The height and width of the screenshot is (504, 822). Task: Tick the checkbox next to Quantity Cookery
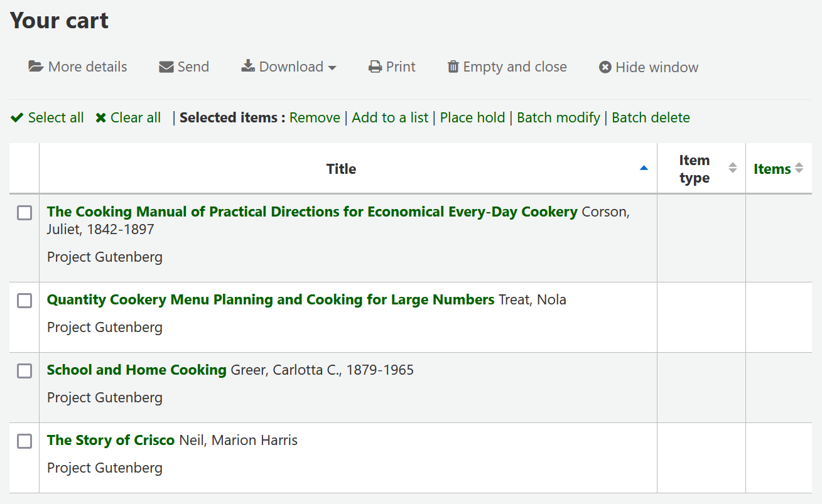(x=24, y=301)
